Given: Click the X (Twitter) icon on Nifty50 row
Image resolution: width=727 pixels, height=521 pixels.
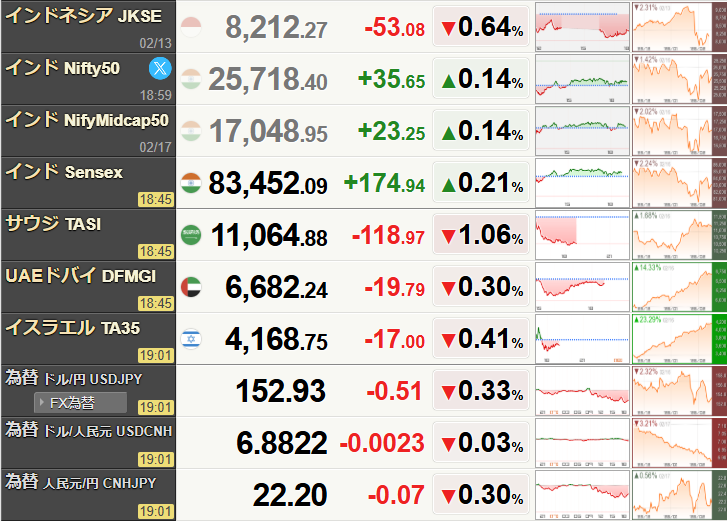Looking at the screenshot, I should click(160, 69).
